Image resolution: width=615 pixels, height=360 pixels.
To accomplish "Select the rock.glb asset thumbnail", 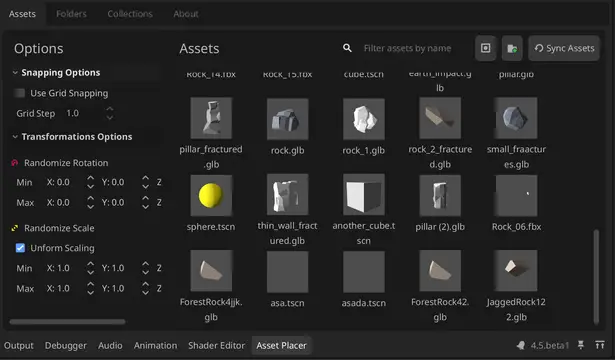I will click(x=287, y=119).
